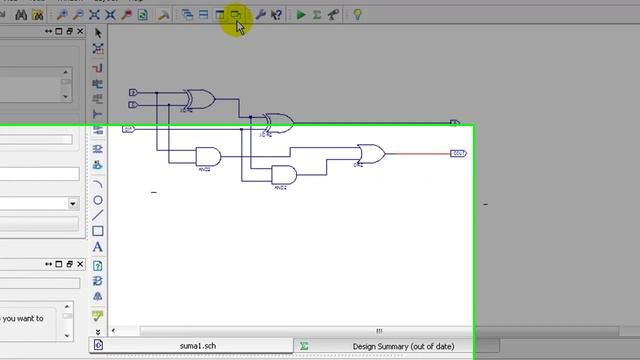Screen dimensions: 640x360
Task: Click schematic horizontal scrollbar left arrow
Action: tap(113, 331)
